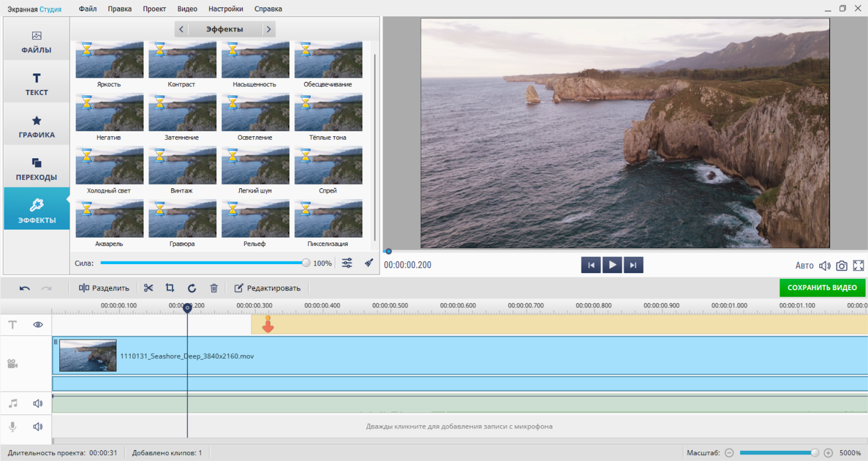Select the crop tool icon
The height and width of the screenshot is (461, 868).
tap(170, 288)
